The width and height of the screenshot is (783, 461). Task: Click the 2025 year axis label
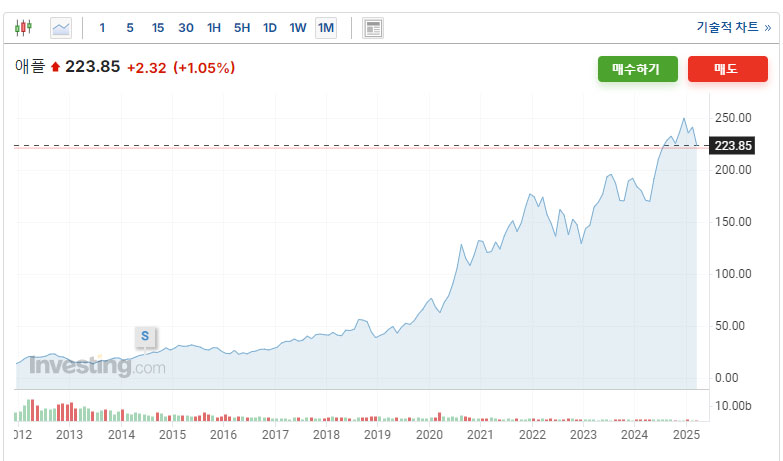[x=687, y=435]
